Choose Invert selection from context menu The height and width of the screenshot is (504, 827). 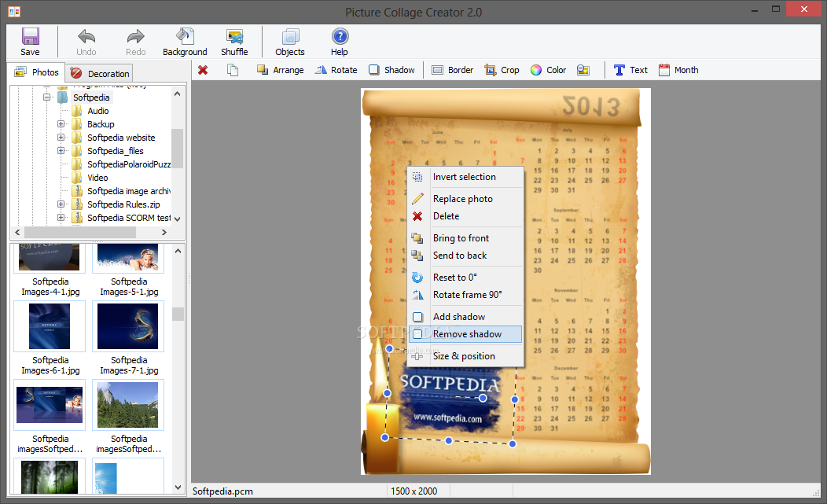[x=465, y=177]
